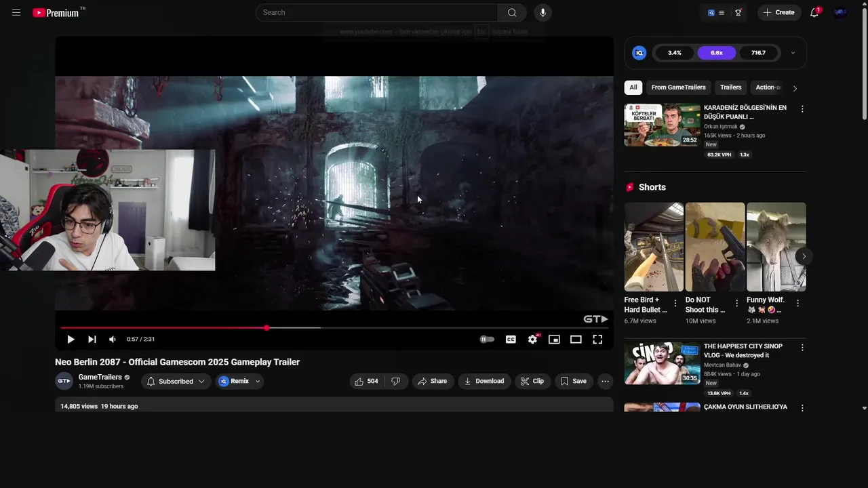Click the Create button
The width and height of the screenshot is (868, 488).
(779, 12)
